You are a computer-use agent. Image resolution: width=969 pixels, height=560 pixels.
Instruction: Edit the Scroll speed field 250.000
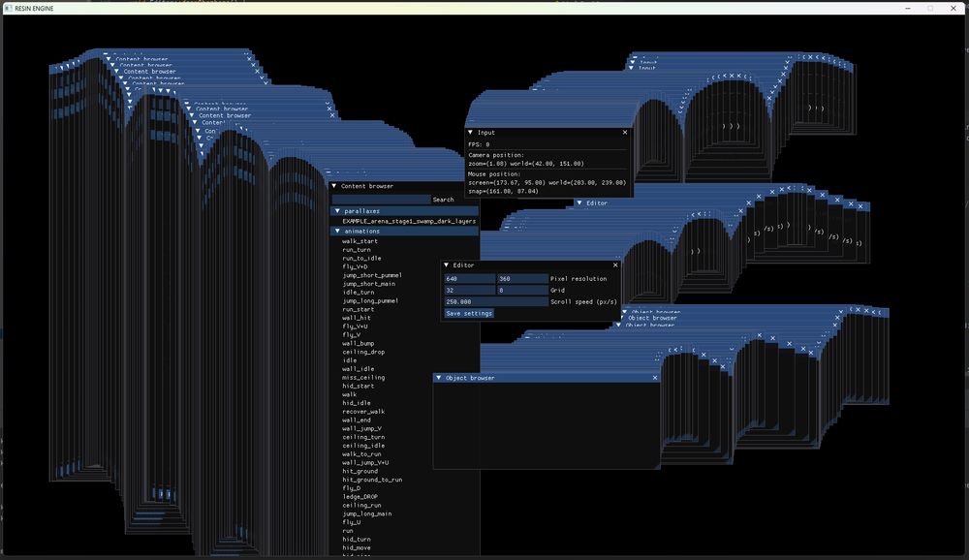(495, 301)
